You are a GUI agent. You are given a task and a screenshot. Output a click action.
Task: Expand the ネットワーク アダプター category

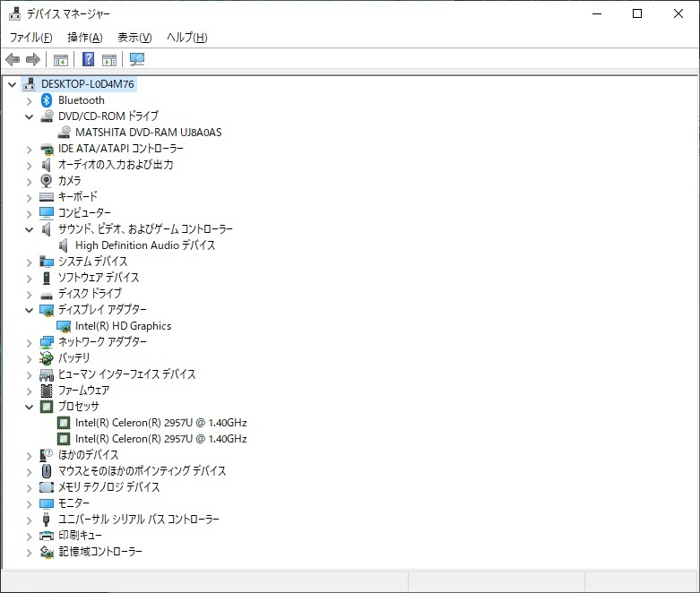(29, 343)
